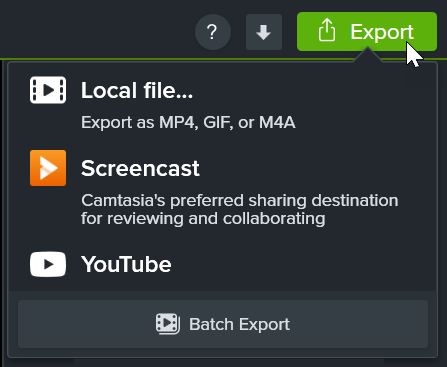
Task: Click 'Camtasia's preferred sharing destination' description
Action: coord(239,209)
